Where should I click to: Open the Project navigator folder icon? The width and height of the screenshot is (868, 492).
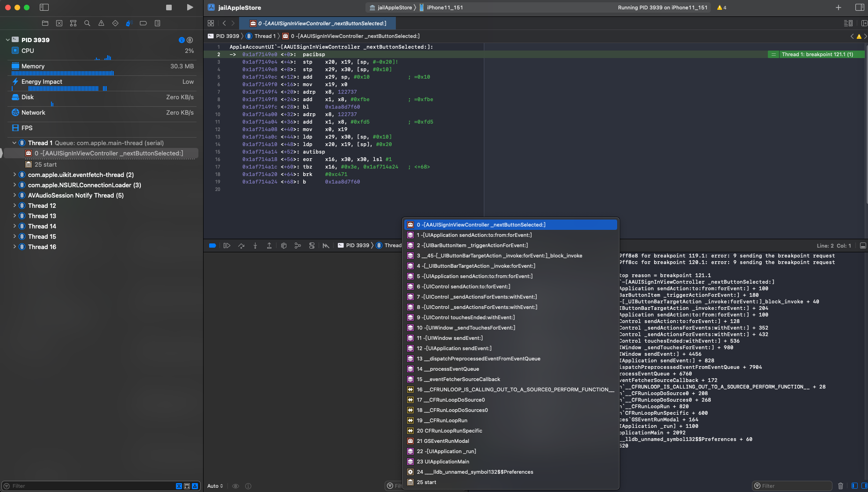pyautogui.click(x=45, y=23)
